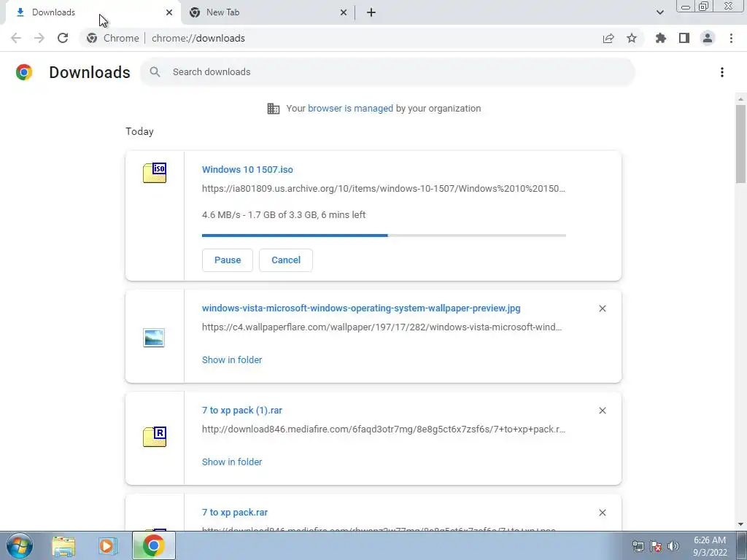Click the Chrome logo beside Downloads
The height and width of the screenshot is (560, 747).
click(24, 72)
